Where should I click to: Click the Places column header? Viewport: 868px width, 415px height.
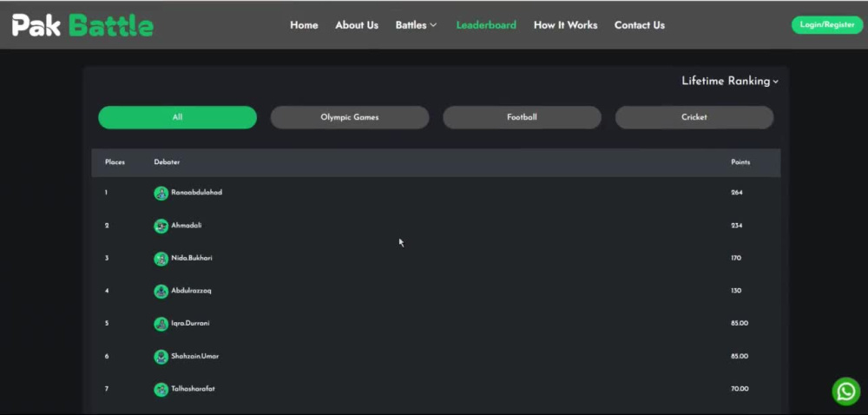click(115, 162)
